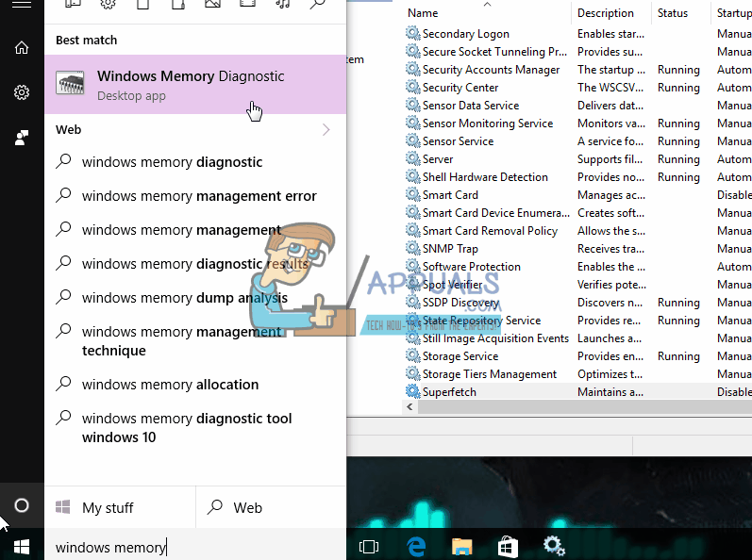Switch to Web search scope at bottom

click(271, 507)
